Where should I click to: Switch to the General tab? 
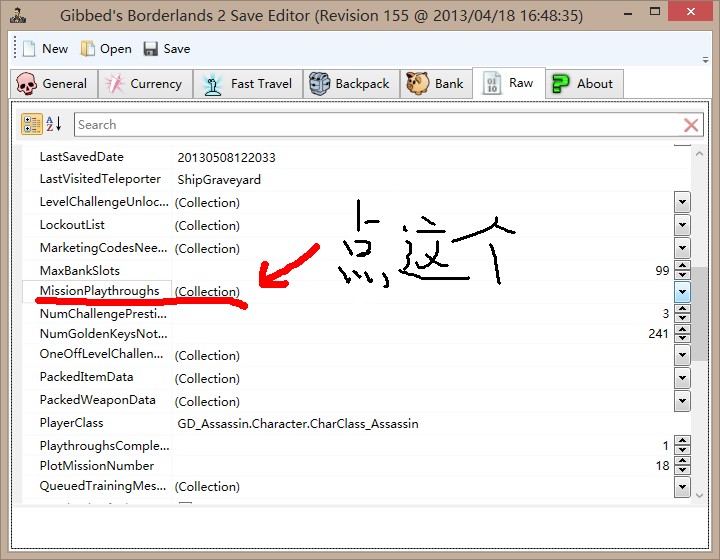tap(53, 84)
